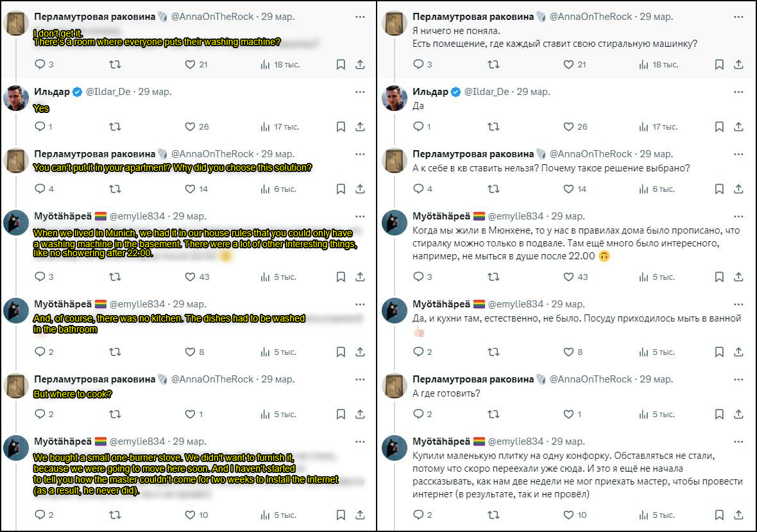Reply to the "But where to cook?" tweet
The height and width of the screenshot is (532, 757).
tap(40, 415)
